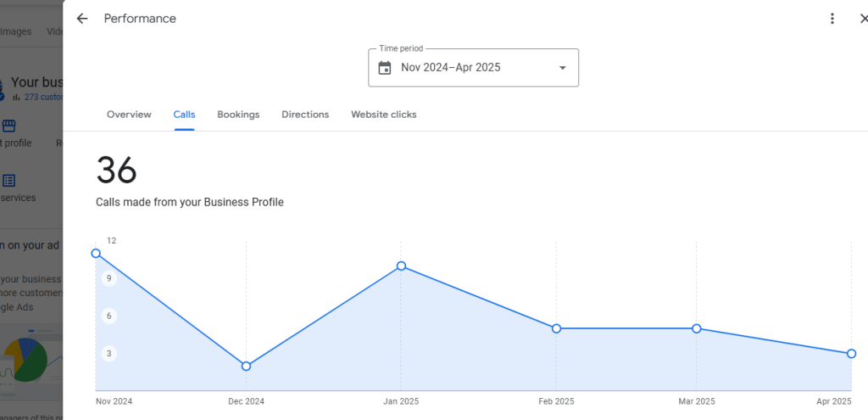Click the Jan 2025 peak data point
Image resolution: width=868 pixels, height=420 pixels.
coord(401,266)
